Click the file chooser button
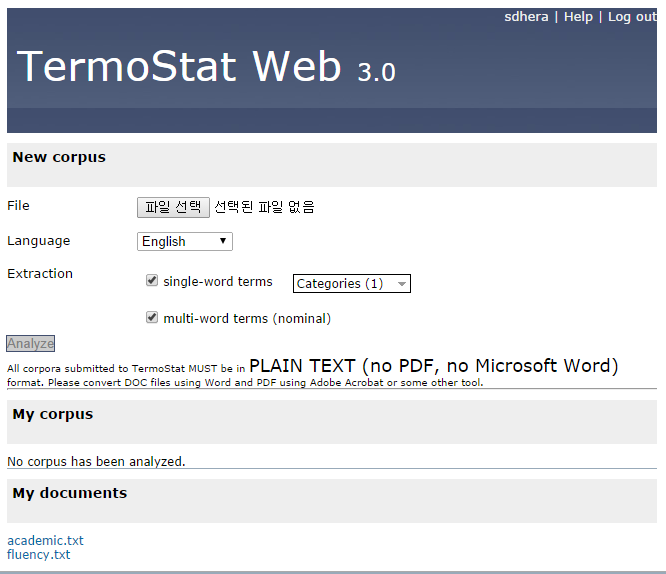The height and width of the screenshot is (574, 666). click(173, 207)
